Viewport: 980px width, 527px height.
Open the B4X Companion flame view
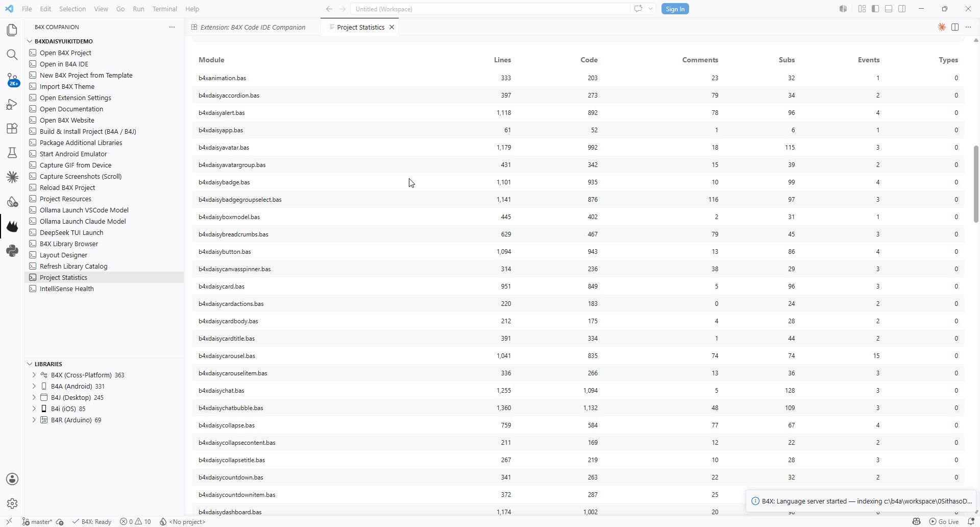(12, 226)
